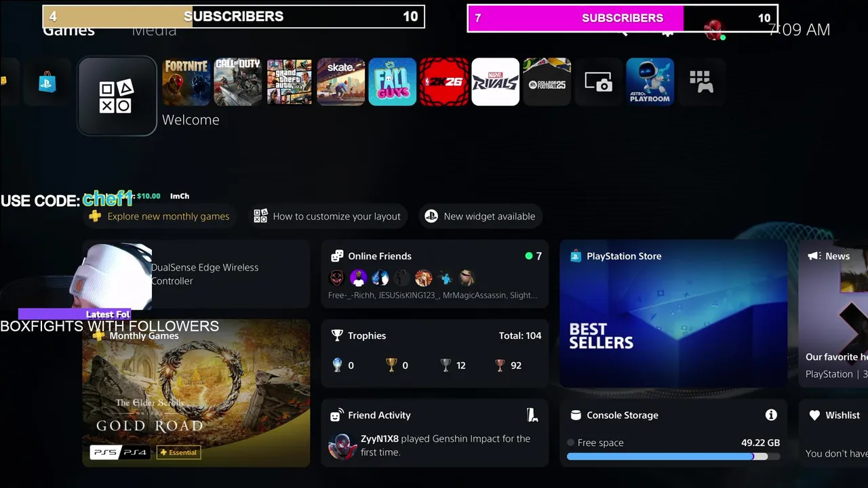Open Elder Scrolls Gold Road monthly game
This screenshot has height=488, width=868.
point(196,393)
